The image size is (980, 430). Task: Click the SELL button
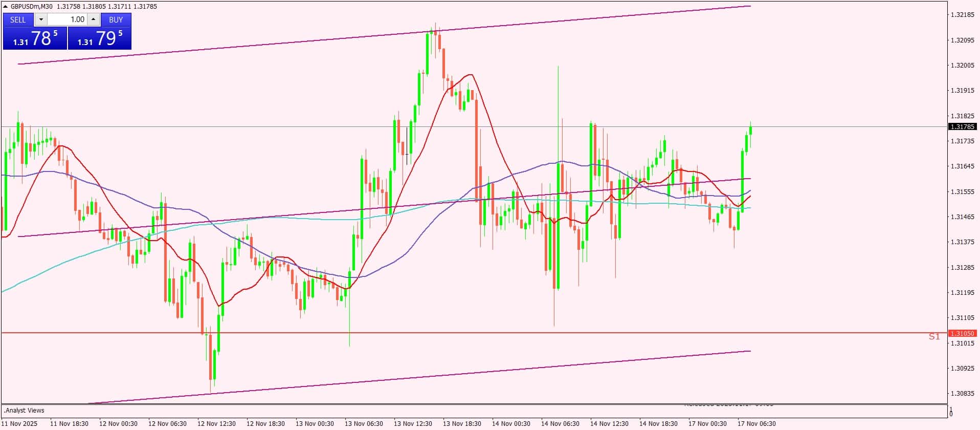(18, 19)
